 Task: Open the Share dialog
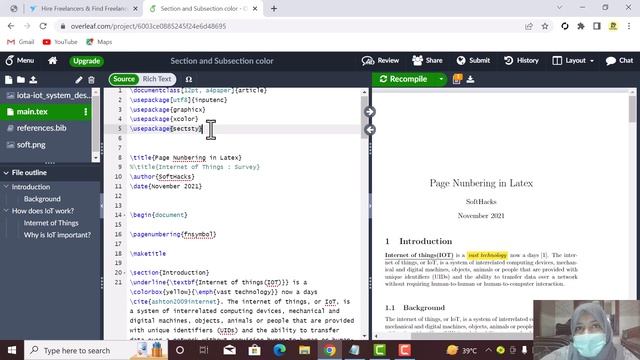[427, 60]
